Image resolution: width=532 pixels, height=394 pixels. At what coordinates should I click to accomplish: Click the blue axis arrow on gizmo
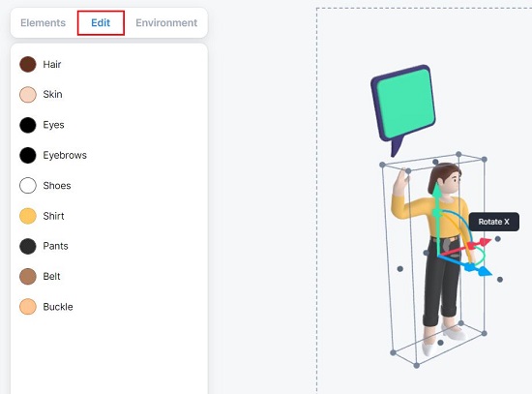coord(486,271)
